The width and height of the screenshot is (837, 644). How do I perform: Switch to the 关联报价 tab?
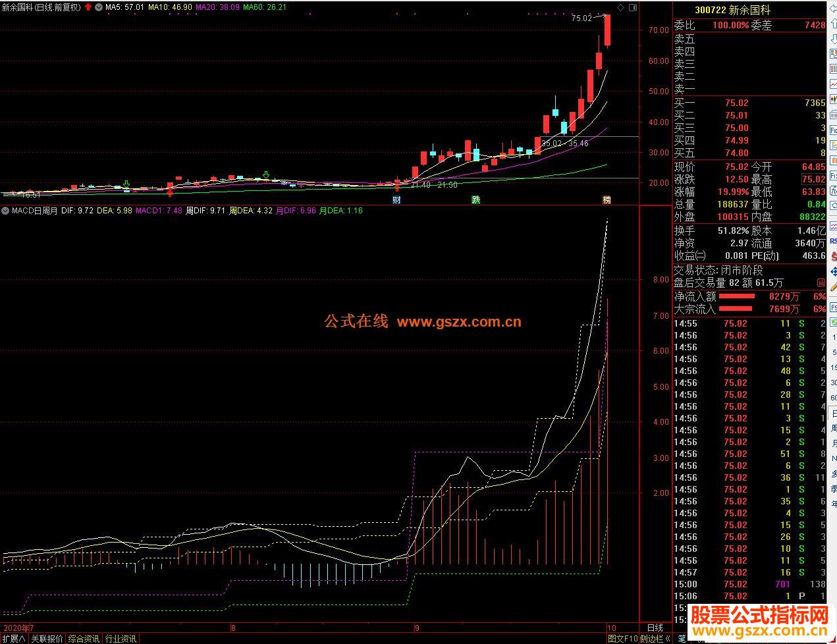pos(47,639)
